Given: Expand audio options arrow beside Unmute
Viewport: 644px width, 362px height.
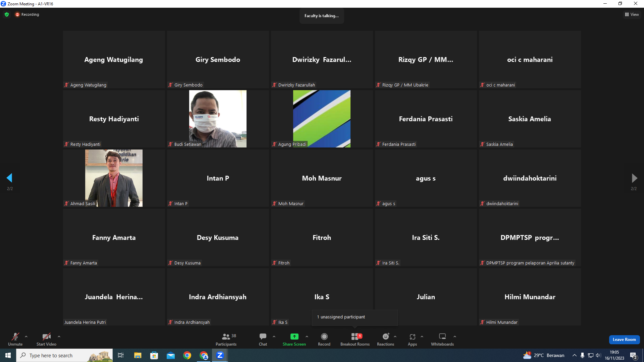Looking at the screenshot, I should tap(26, 337).
